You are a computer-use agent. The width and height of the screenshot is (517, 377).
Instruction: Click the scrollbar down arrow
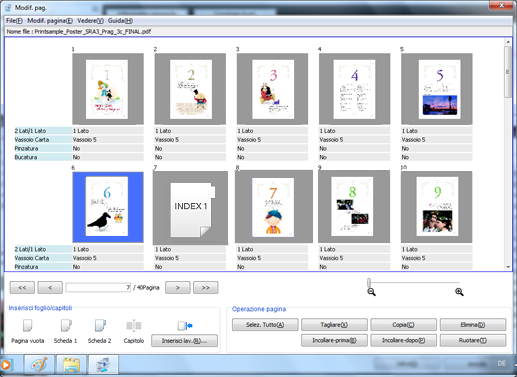coord(508,267)
